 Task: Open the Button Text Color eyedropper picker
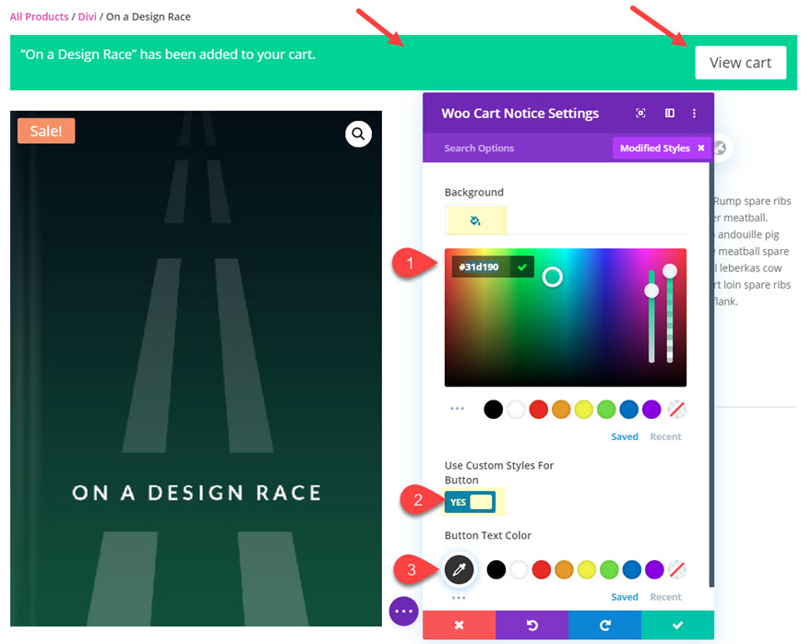click(459, 569)
